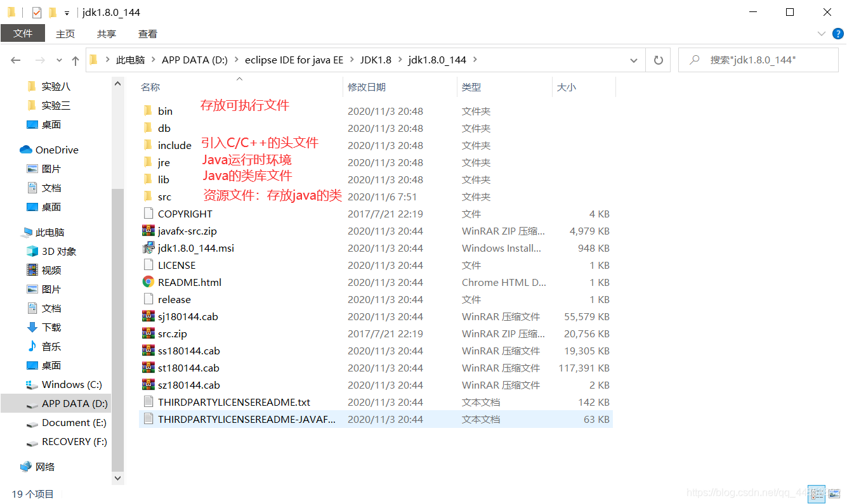Open recent locations dropdown arrow
Image resolution: width=847 pixels, height=504 pixels.
tap(59, 60)
